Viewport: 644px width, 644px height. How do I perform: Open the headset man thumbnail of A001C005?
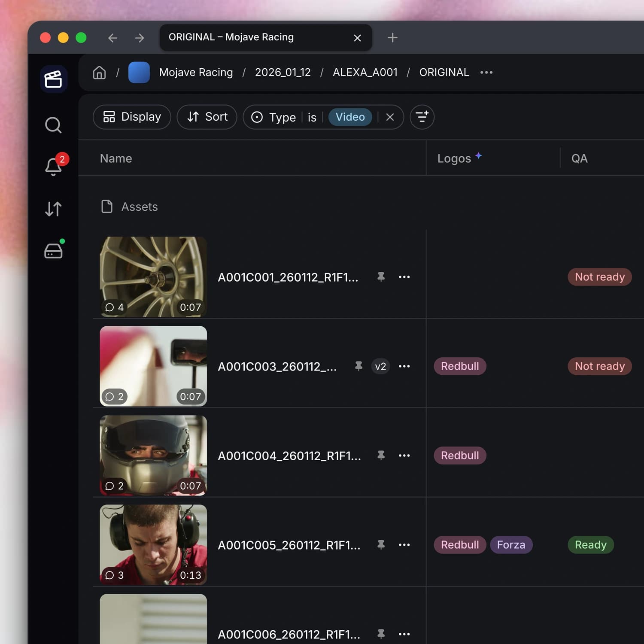point(153,545)
